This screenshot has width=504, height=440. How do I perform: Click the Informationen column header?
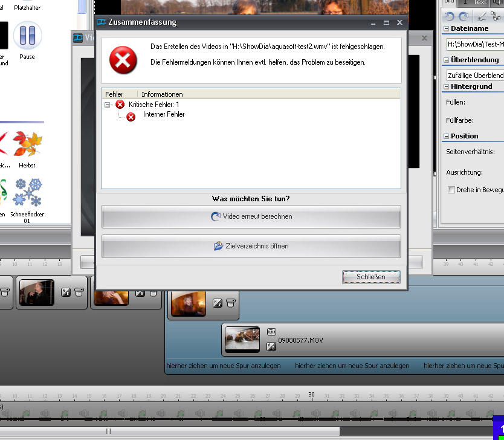point(162,94)
